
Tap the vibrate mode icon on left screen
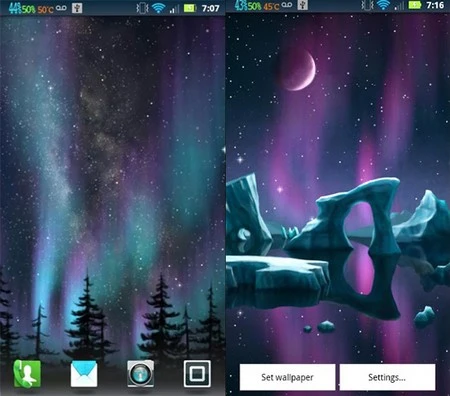click(142, 8)
